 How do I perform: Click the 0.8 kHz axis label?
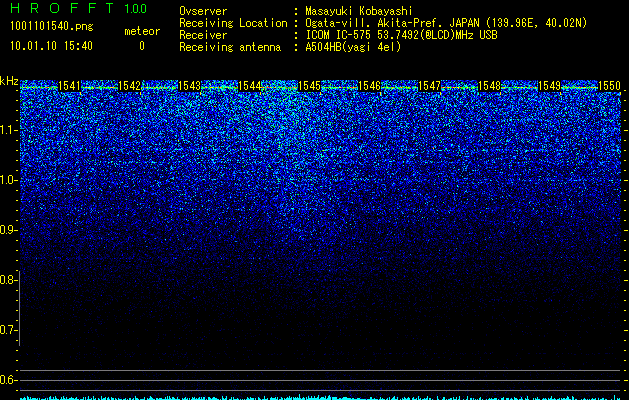8,280
